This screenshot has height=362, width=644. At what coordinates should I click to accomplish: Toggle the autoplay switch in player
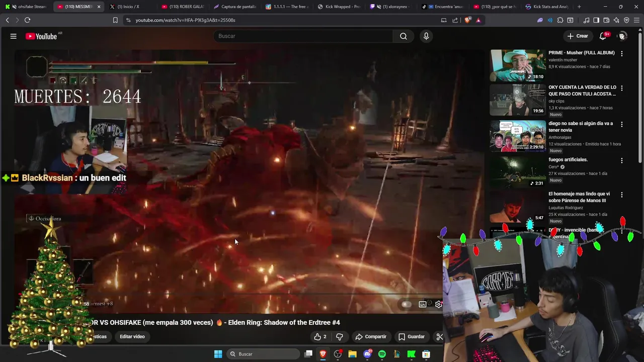[406, 304]
